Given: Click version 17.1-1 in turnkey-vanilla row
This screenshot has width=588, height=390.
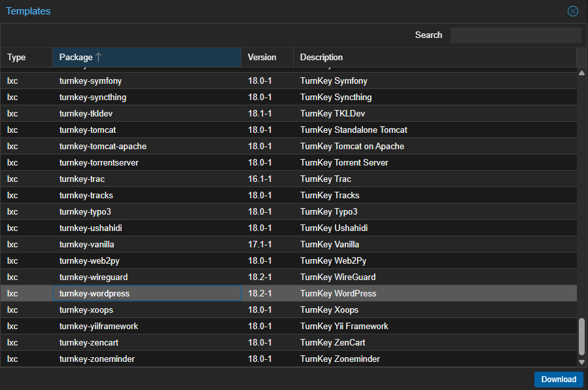Looking at the screenshot, I should [x=260, y=245].
